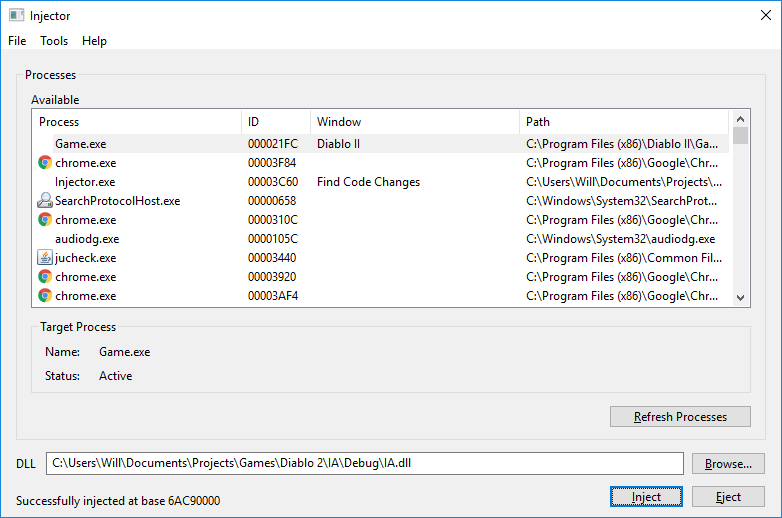The width and height of the screenshot is (782, 518).
Task: Click the Find Code Changes window cell
Action: tap(369, 182)
